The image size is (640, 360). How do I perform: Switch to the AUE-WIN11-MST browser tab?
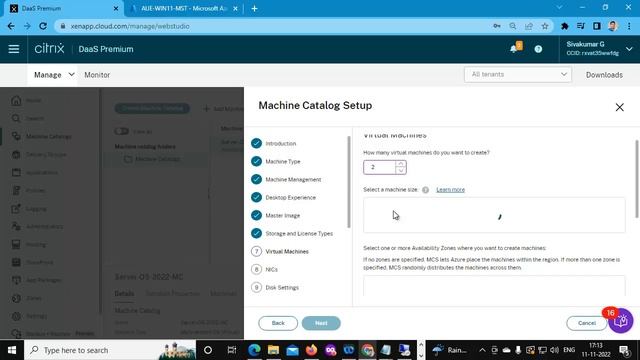[x=184, y=8]
